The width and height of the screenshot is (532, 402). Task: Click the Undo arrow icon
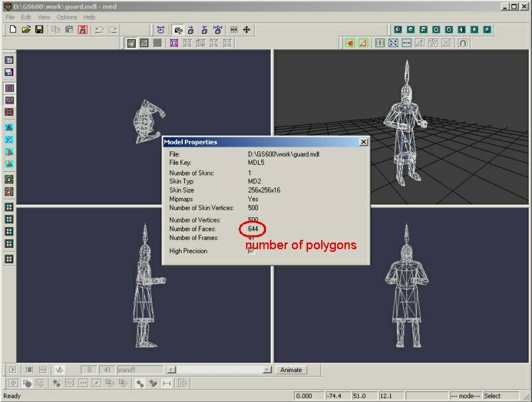[99, 29]
